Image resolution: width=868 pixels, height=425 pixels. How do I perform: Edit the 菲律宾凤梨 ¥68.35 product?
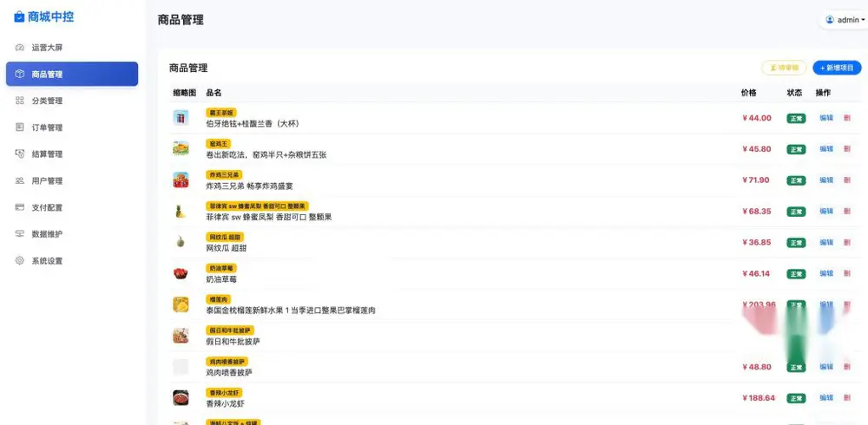pos(826,211)
